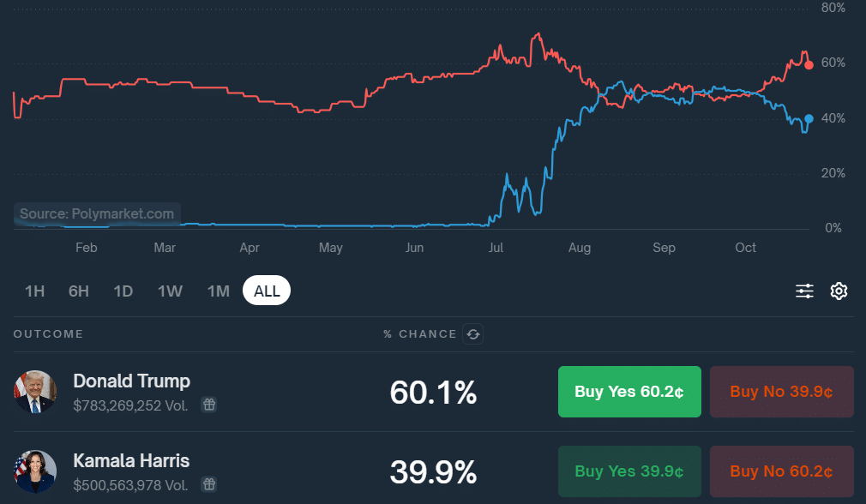Click the blue marker dot on the chart
Screen dimensions: 866x504
808,120
